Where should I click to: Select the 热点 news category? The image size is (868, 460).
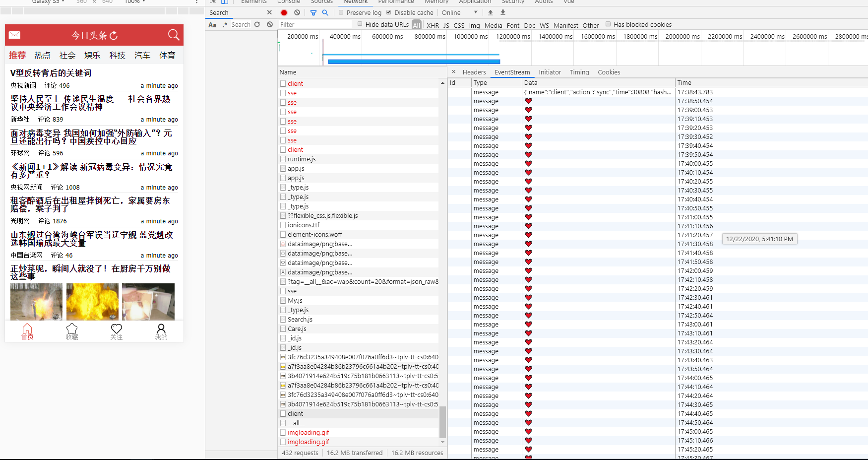42,55
